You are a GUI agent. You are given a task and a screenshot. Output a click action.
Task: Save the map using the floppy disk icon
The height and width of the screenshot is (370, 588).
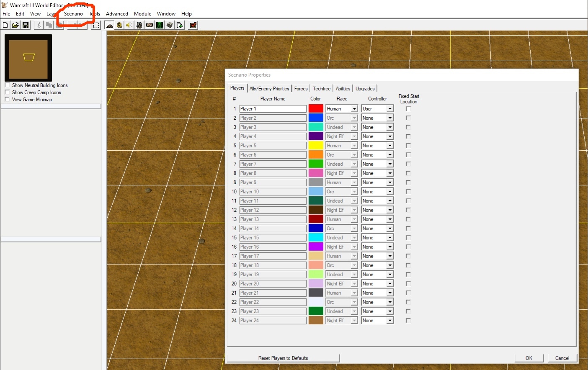tap(26, 25)
